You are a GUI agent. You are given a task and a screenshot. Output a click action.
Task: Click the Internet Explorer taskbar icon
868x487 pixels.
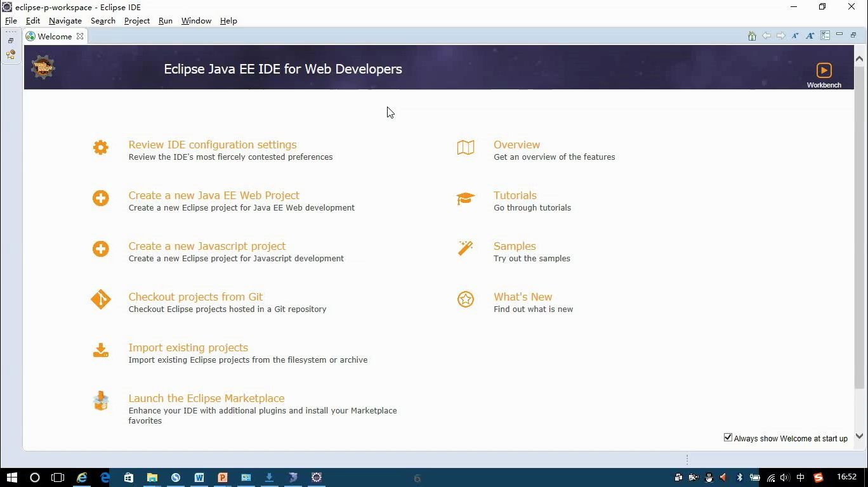(x=82, y=477)
